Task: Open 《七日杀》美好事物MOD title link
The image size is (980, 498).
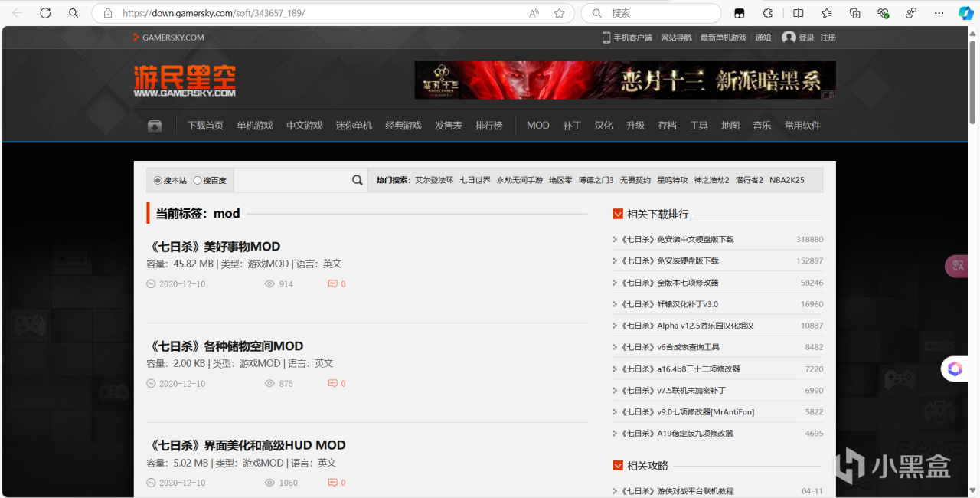Action: tap(214, 247)
